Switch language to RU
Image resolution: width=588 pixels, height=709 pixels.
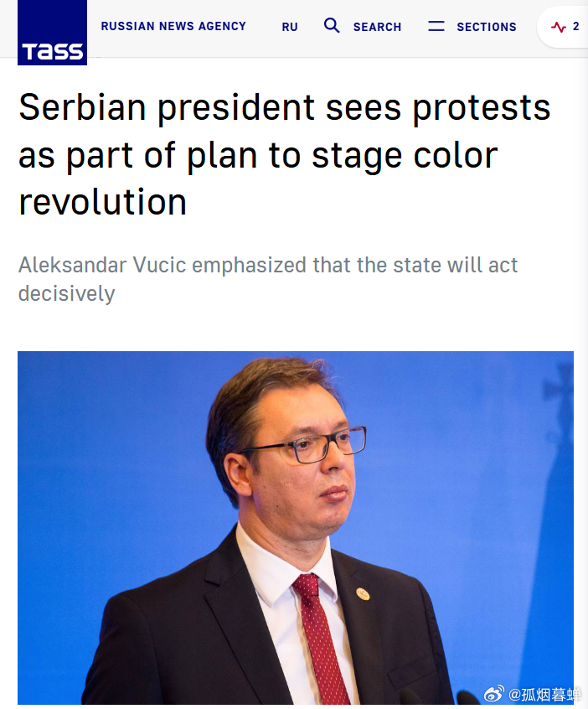[x=290, y=27]
